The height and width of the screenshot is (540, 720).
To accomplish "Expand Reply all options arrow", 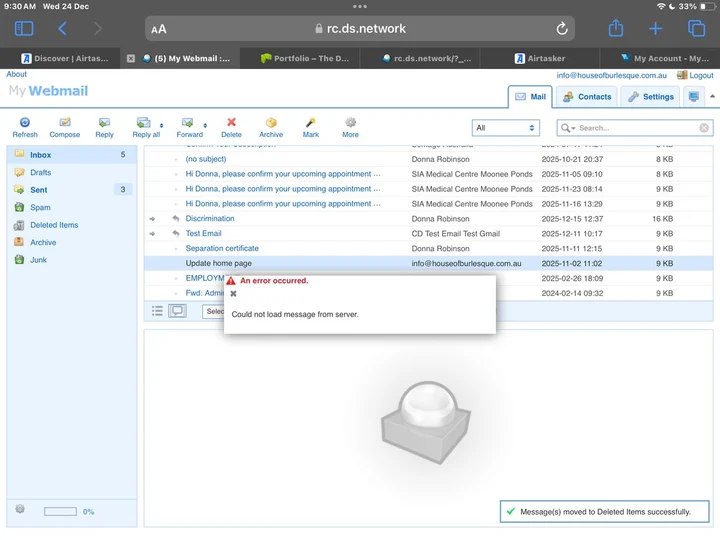I will pos(161,125).
